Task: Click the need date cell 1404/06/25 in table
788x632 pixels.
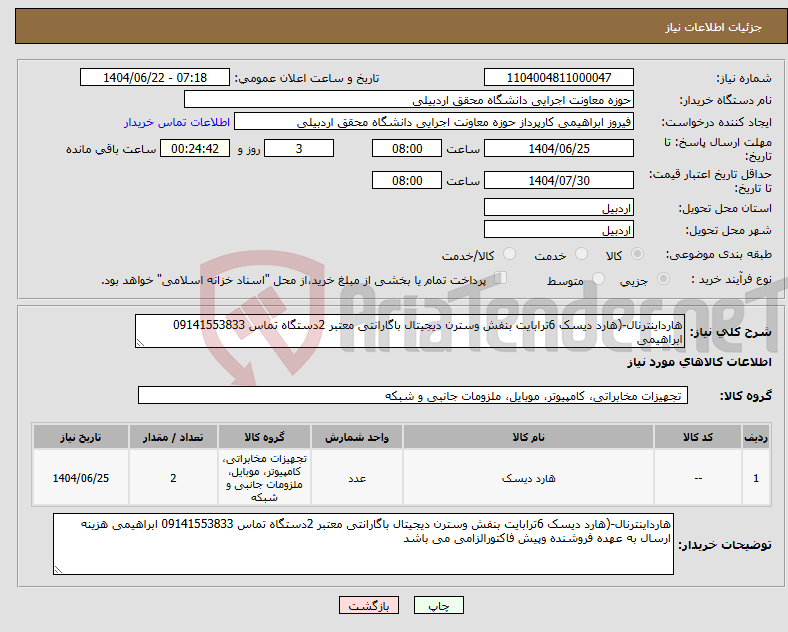Action: [81, 478]
